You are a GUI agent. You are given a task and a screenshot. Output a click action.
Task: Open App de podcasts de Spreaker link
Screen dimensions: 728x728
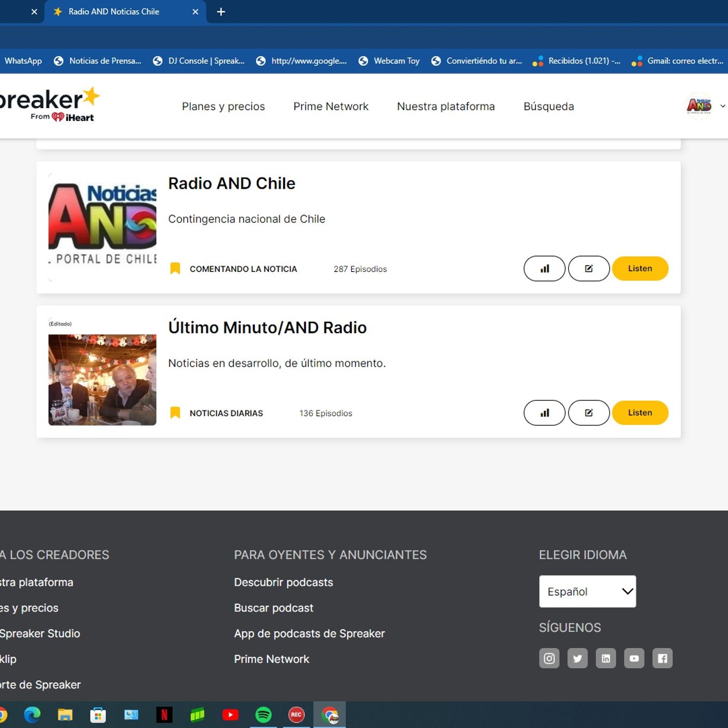click(x=309, y=633)
